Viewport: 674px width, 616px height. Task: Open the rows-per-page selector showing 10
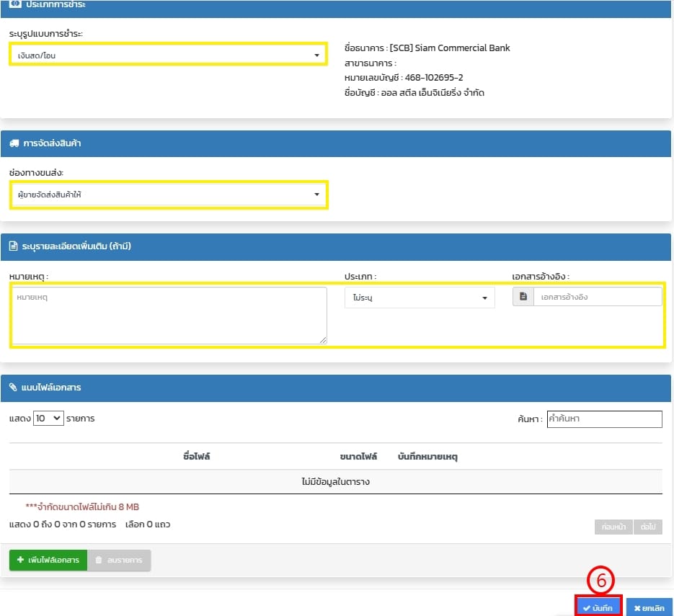(x=48, y=418)
